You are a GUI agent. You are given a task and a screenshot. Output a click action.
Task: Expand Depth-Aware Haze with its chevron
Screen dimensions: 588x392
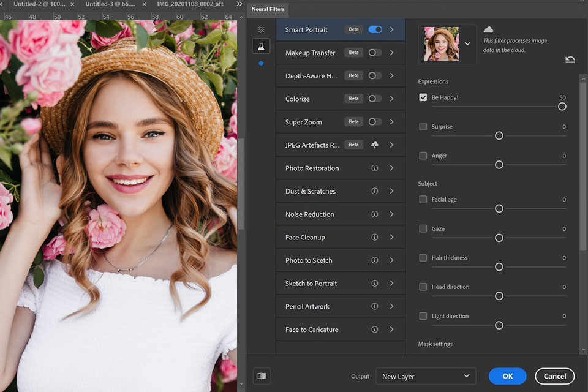point(391,76)
